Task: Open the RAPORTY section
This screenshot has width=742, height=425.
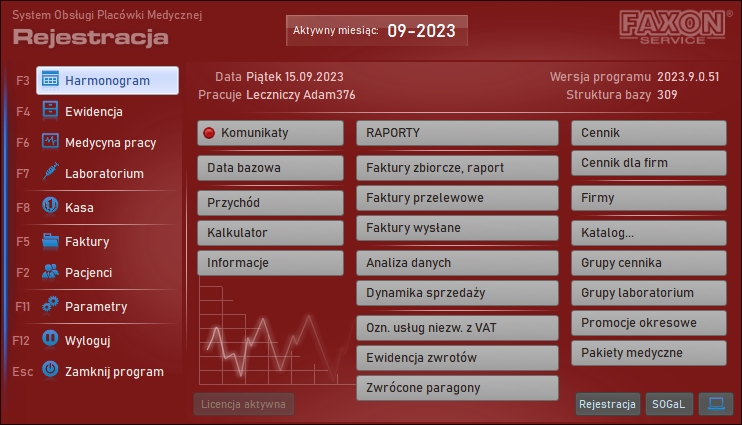Action: (x=457, y=133)
